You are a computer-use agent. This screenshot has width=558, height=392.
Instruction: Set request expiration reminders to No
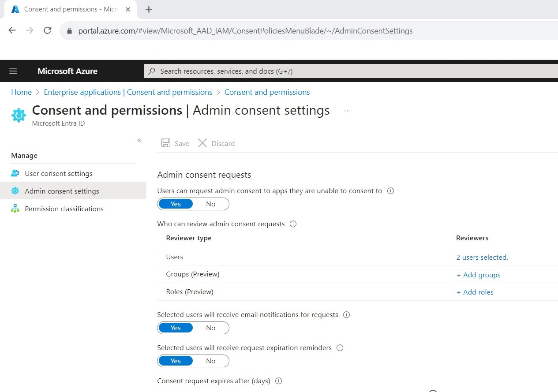211,361
